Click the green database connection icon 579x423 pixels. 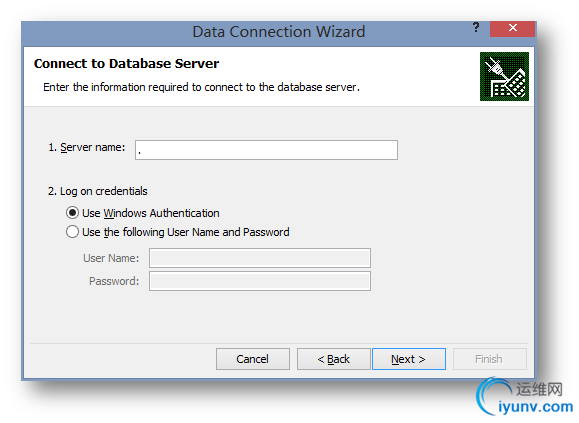click(x=504, y=76)
